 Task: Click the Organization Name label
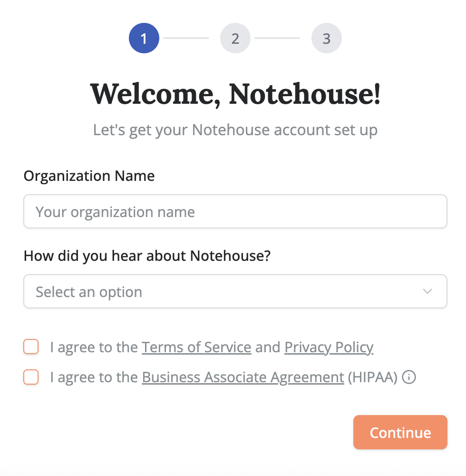coord(89,176)
